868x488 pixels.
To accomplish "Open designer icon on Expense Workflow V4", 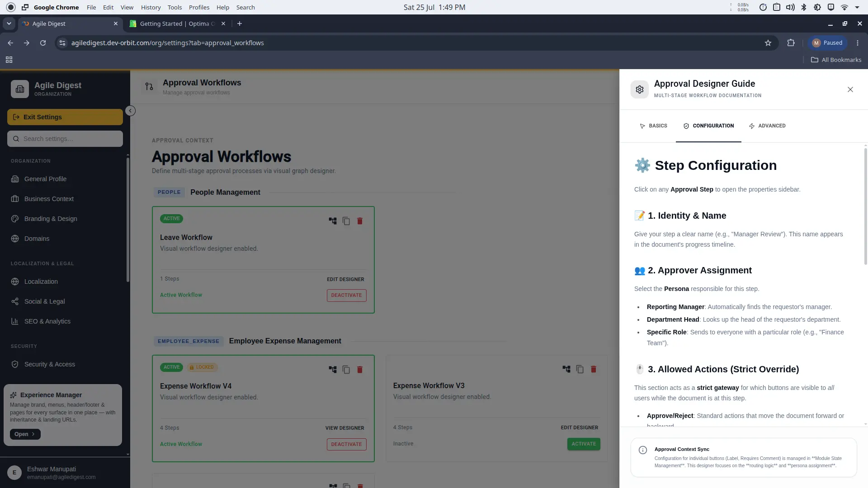I will 333,370.
